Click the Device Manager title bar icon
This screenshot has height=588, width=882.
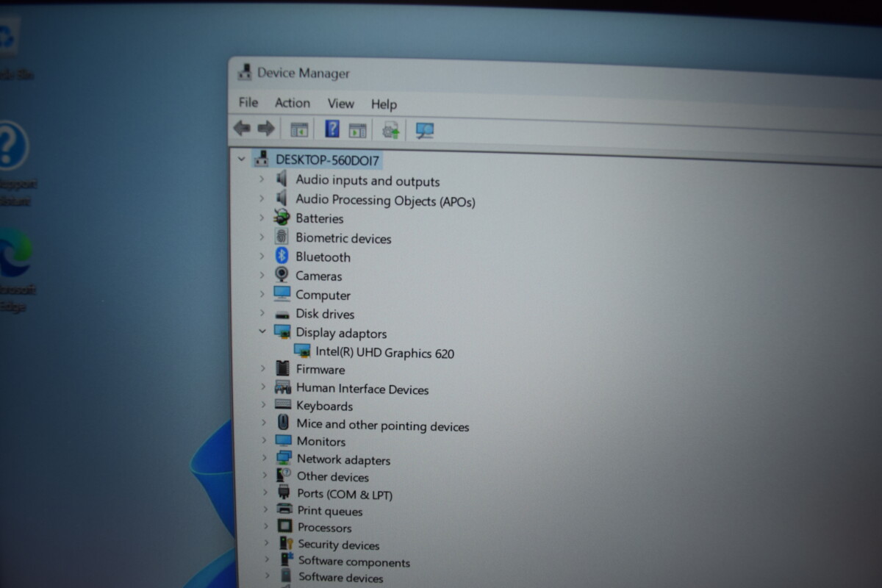point(245,72)
